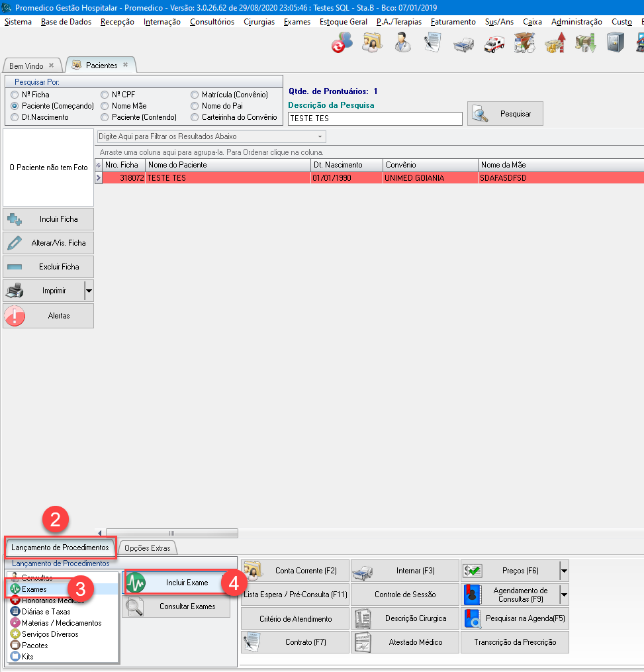Click the ambulance icon in the toolbar
644x672 pixels.
coord(494,44)
